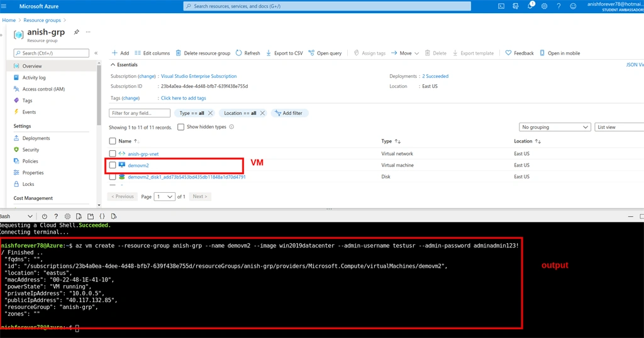Click the anish-grp-vnet network icon

tap(122, 153)
